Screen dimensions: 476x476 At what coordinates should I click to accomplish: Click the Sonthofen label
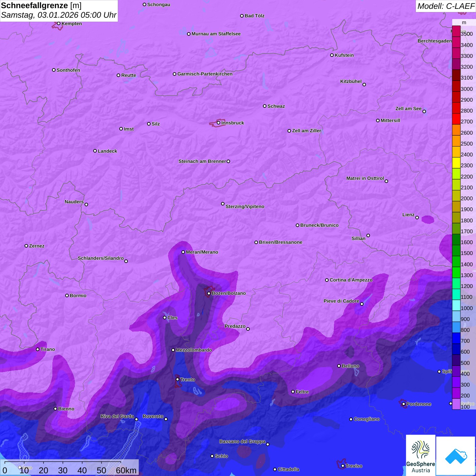[68, 70]
